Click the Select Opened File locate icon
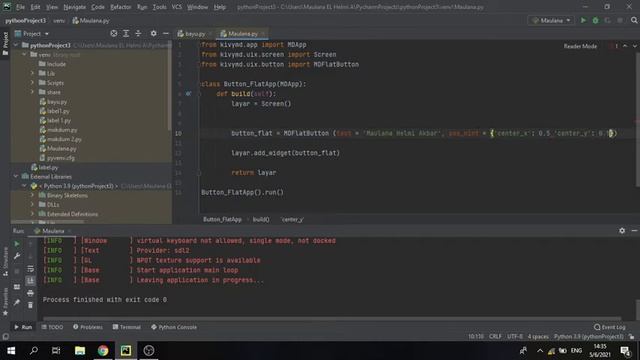The height and width of the screenshot is (360, 640). tap(114, 33)
